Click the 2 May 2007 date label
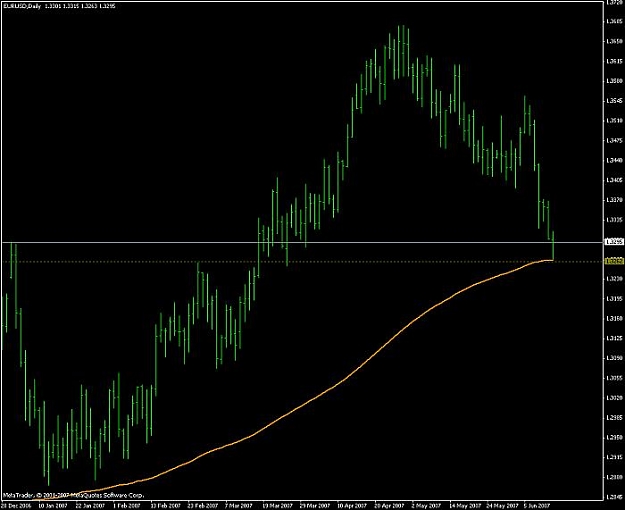Viewport: 625px width, 510px height. pos(427,506)
